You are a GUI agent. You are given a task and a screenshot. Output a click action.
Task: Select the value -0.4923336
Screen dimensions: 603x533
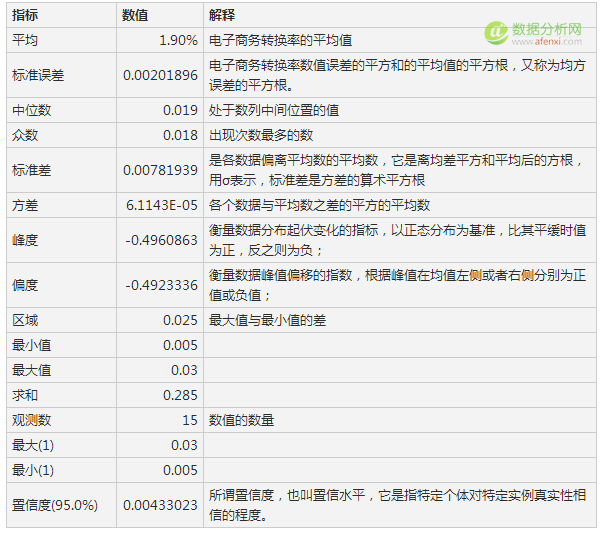tap(162, 285)
